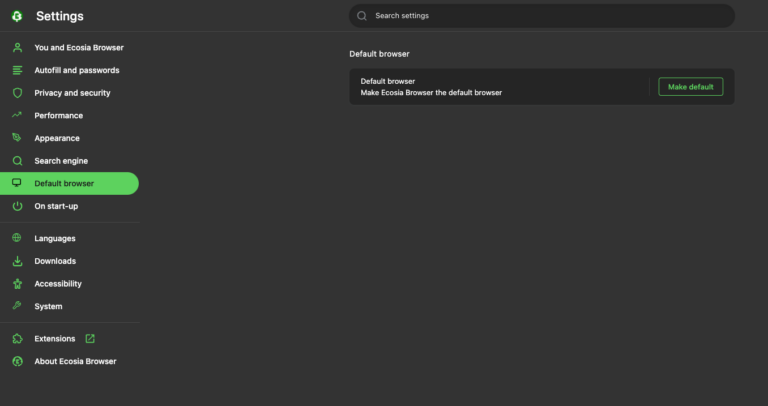Click the Performance trend-line icon
768x406 pixels.
[x=17, y=115]
